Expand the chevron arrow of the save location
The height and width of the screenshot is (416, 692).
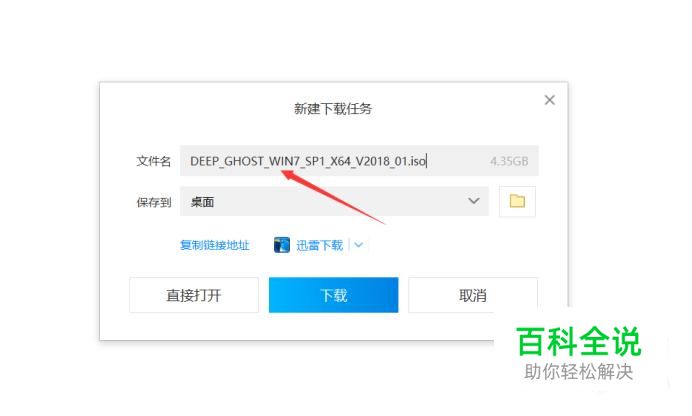point(474,201)
